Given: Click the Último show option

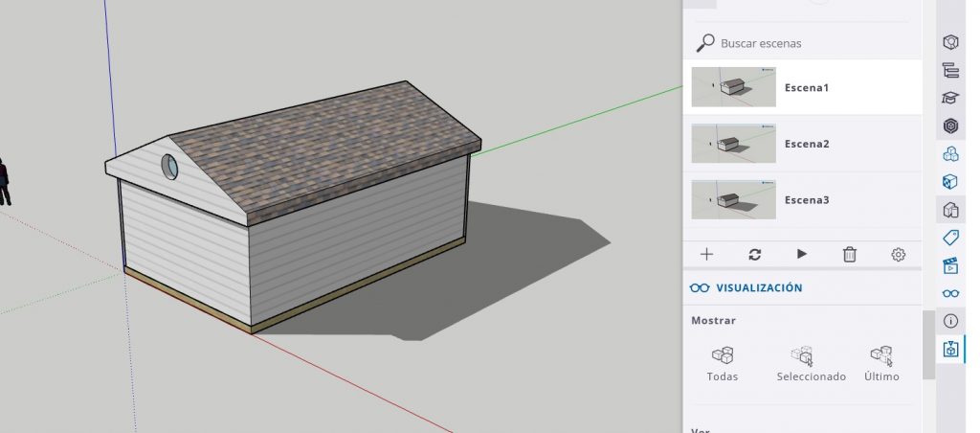Looking at the screenshot, I should tap(881, 362).
